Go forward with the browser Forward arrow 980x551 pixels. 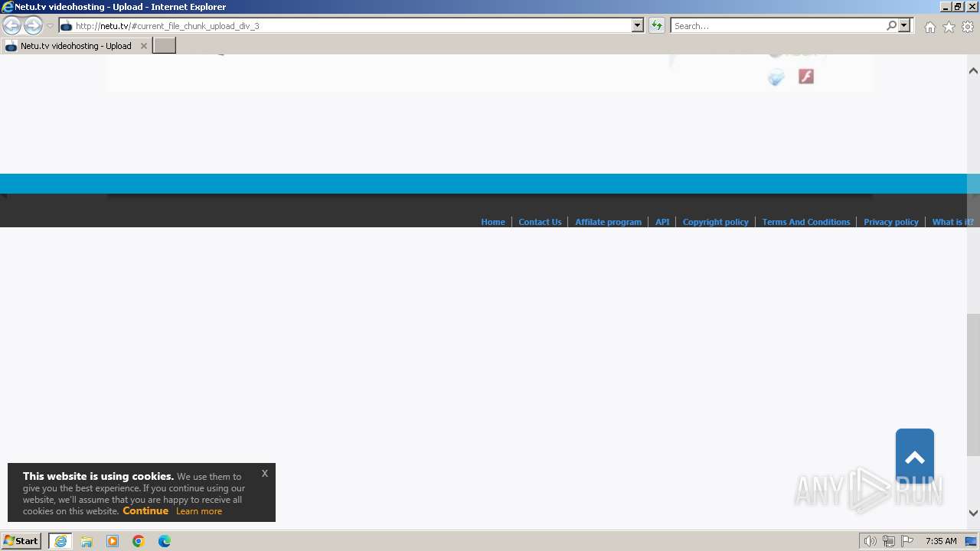coord(33,26)
